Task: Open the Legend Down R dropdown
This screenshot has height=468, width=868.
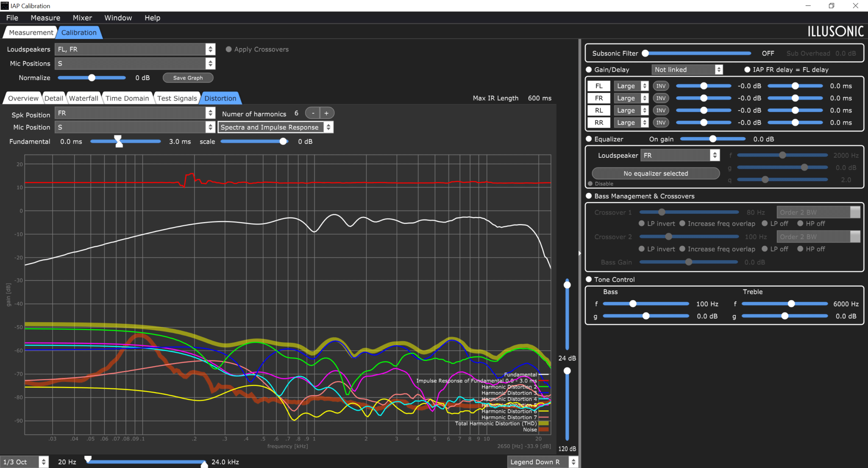Action: pos(542,462)
